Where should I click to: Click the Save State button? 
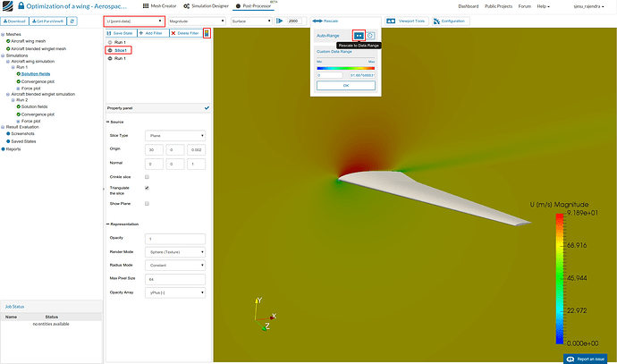(120, 33)
